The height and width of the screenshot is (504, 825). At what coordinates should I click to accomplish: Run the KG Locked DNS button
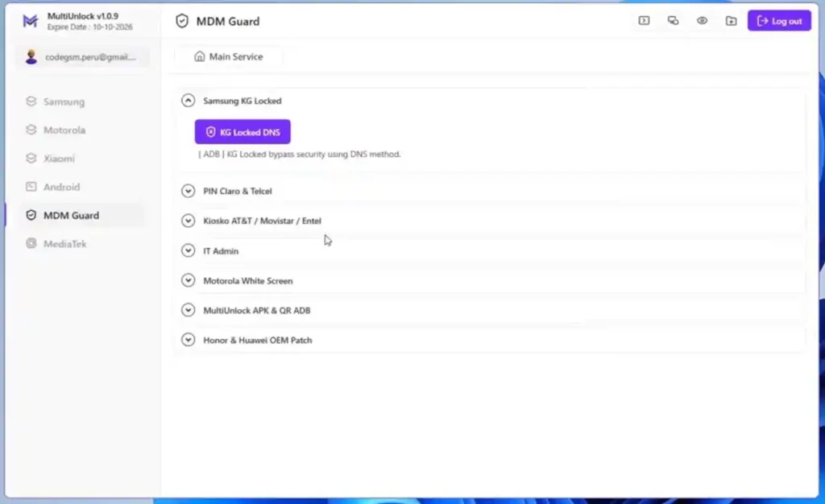[243, 132]
